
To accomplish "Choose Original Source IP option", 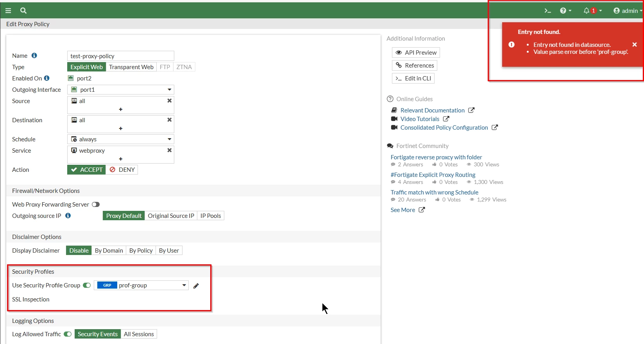I will click(171, 216).
